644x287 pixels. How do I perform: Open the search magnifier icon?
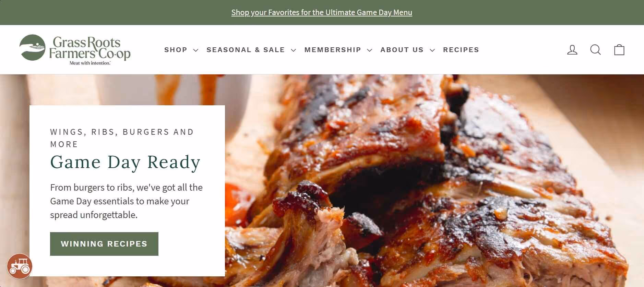click(x=595, y=50)
